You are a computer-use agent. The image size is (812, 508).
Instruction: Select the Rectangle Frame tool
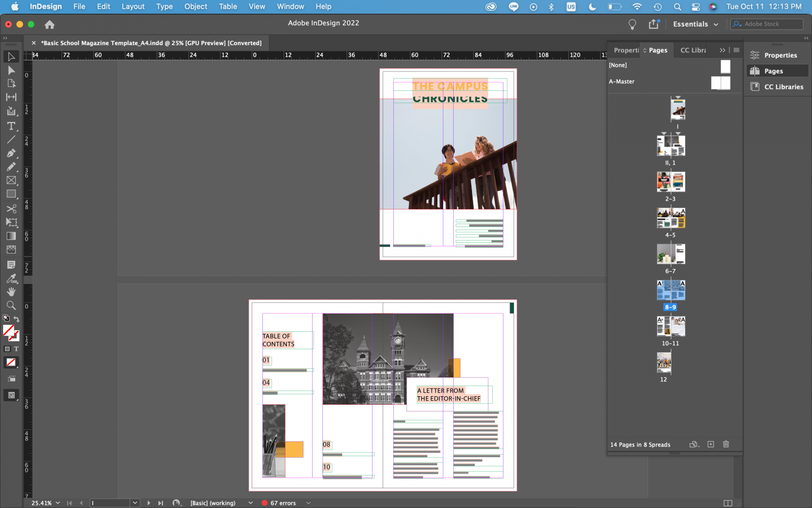pyautogui.click(x=11, y=180)
